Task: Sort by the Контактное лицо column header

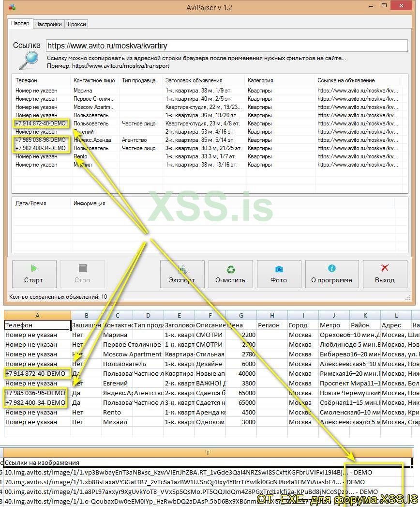Action: [x=94, y=80]
